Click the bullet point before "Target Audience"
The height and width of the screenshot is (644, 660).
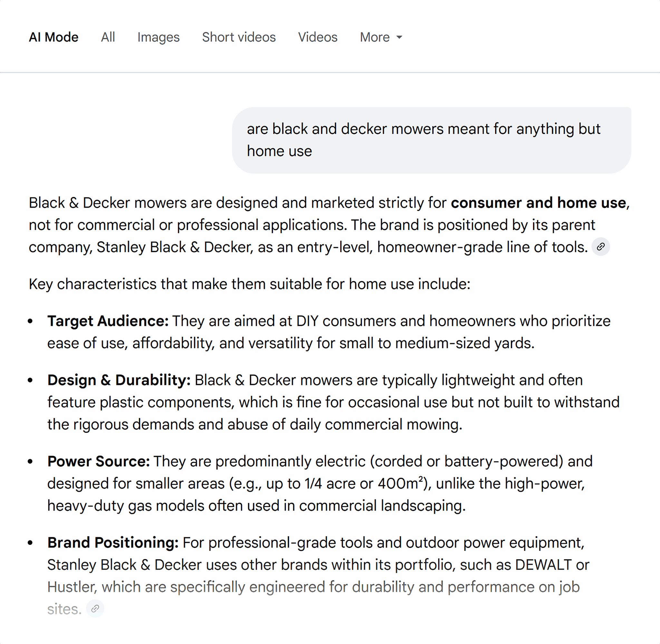point(31,321)
